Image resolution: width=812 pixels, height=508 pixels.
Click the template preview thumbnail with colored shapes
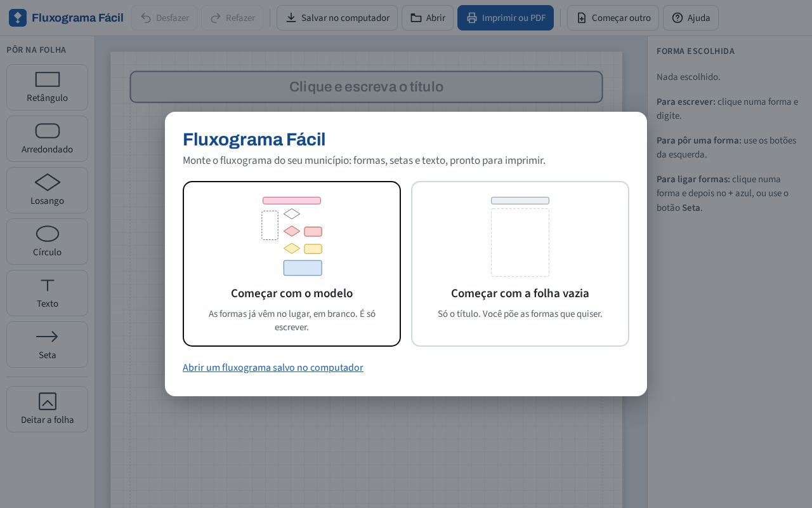[292, 236]
